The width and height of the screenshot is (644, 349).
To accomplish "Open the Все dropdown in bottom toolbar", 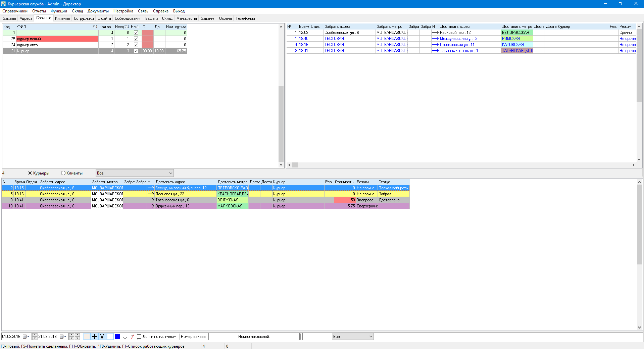I will click(353, 337).
